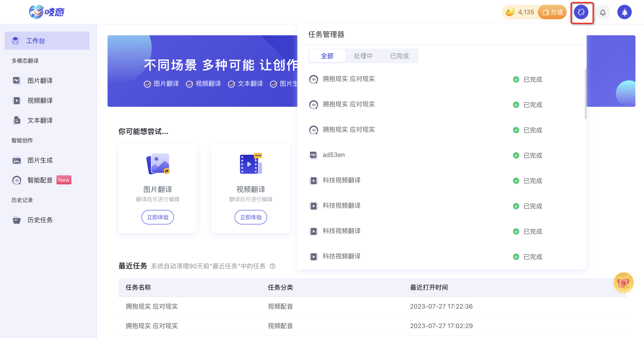
Task: Click the user avatar icon
Action: click(x=624, y=12)
